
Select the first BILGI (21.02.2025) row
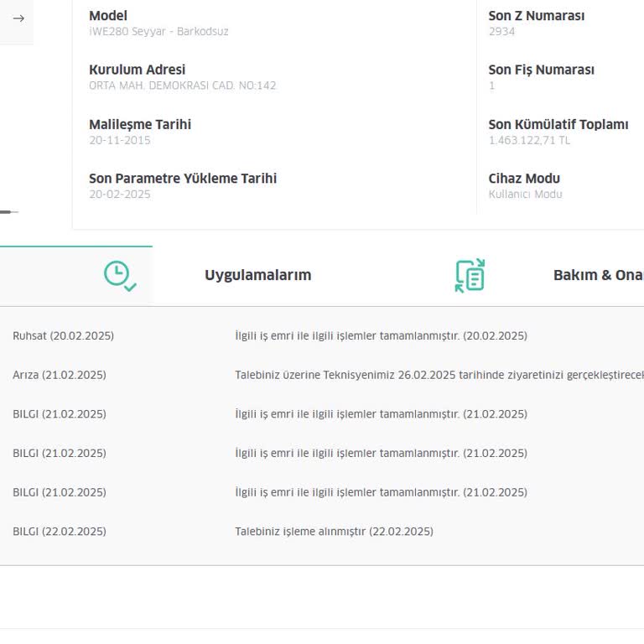(x=60, y=414)
